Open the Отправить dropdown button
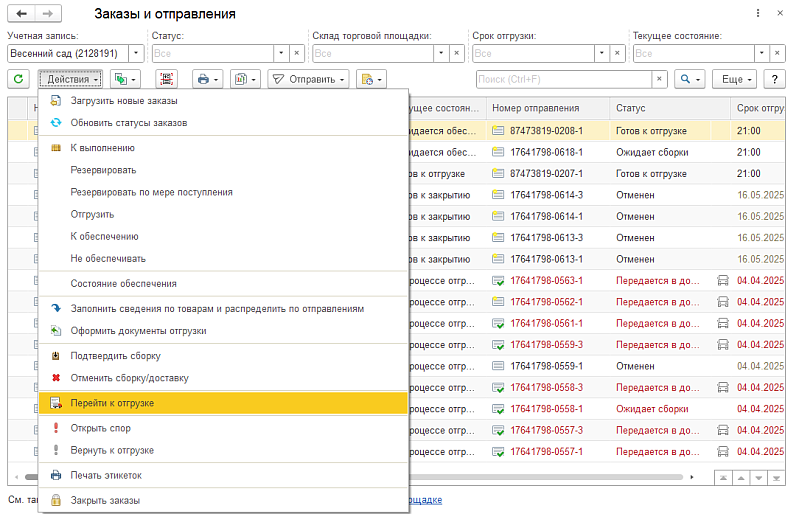The height and width of the screenshot is (514, 799). pos(308,79)
